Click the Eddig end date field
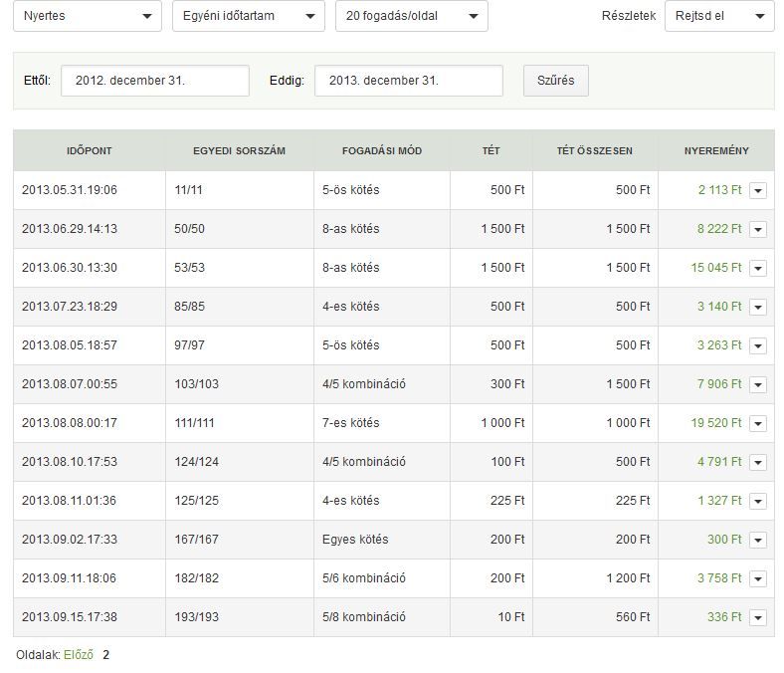This screenshot has width=784, height=673. (408, 81)
